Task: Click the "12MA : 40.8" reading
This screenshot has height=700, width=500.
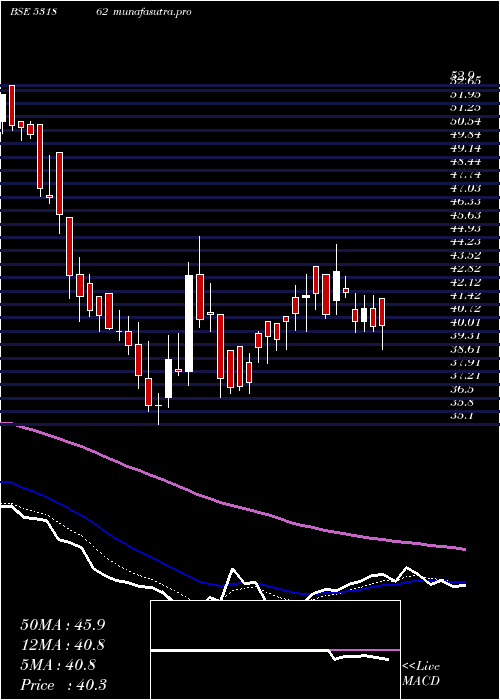Action: [x=62, y=645]
